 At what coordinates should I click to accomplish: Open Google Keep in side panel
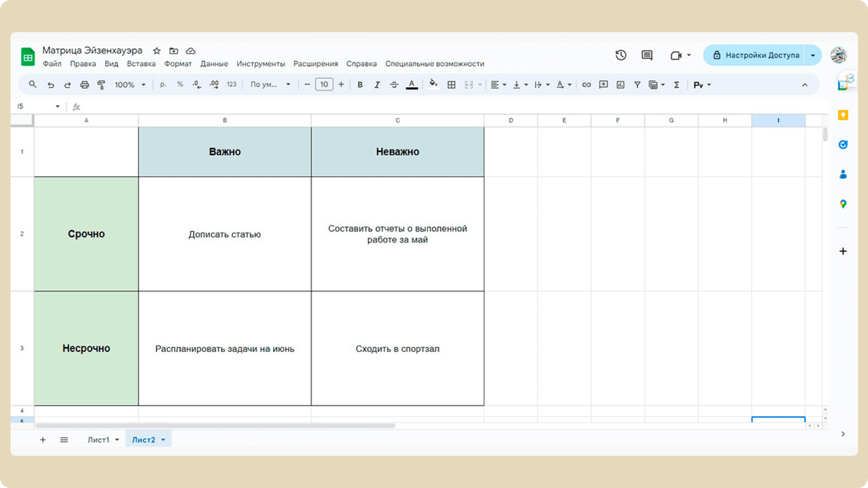(843, 115)
